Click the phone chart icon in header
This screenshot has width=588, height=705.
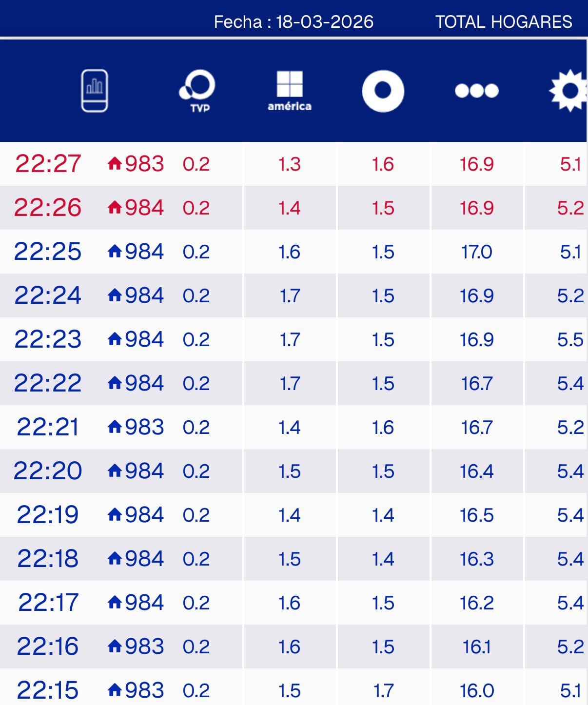[95, 91]
